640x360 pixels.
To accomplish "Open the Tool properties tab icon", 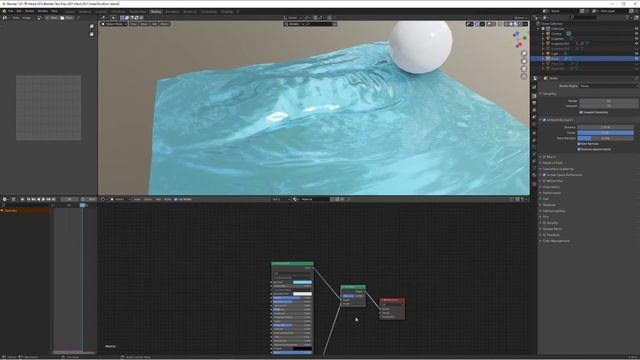I will (x=534, y=87).
